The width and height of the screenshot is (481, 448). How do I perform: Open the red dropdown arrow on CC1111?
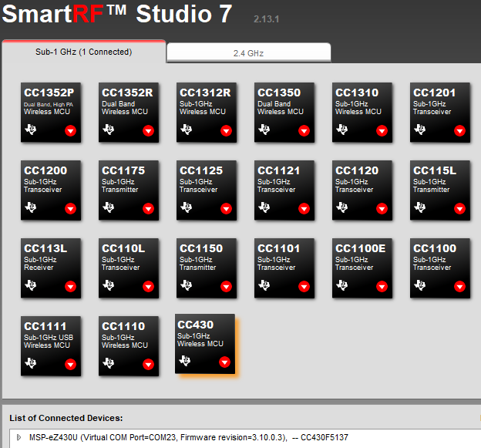click(71, 365)
